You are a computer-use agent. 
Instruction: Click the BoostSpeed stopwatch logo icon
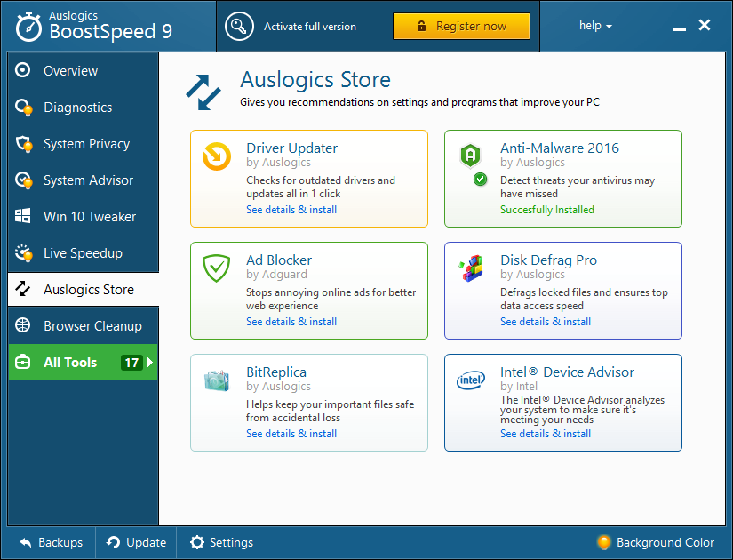click(28, 28)
